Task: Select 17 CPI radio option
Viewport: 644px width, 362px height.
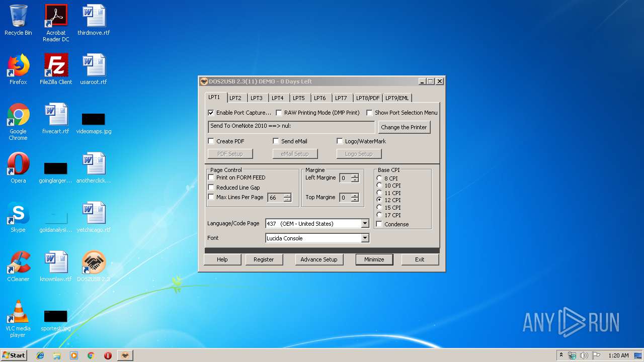Action: point(379,215)
